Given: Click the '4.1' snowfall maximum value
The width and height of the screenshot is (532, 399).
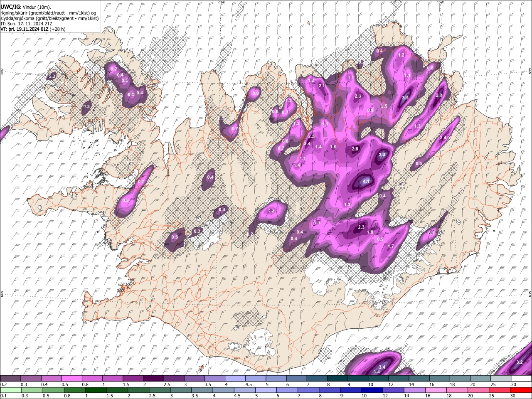Looking at the screenshot, I should 366,182.
